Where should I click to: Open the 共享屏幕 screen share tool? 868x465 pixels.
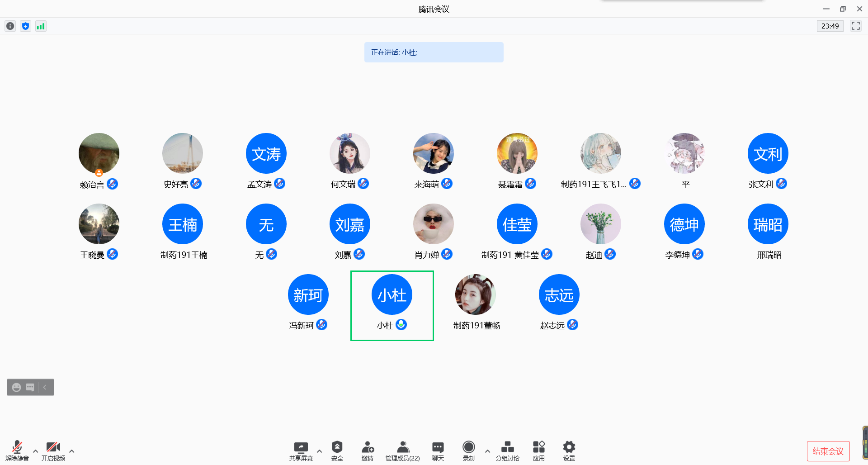[x=301, y=451]
